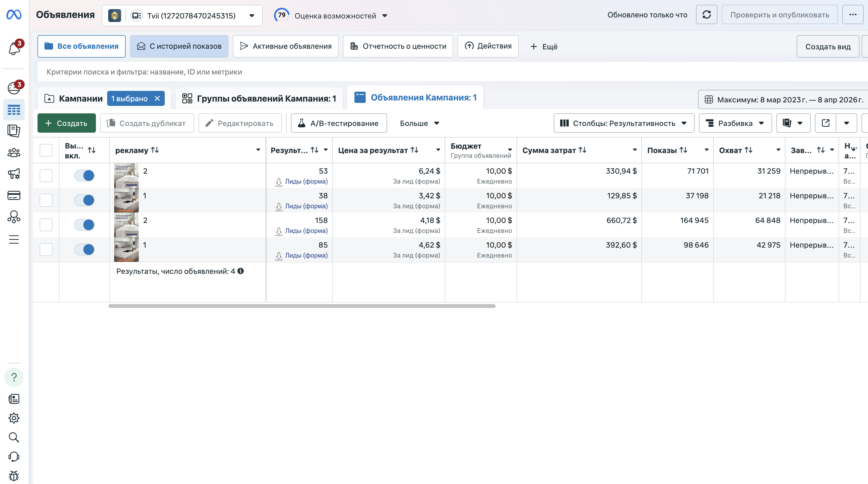Open the support headset icon in sidebar
This screenshot has width=868, height=484.
click(x=14, y=456)
